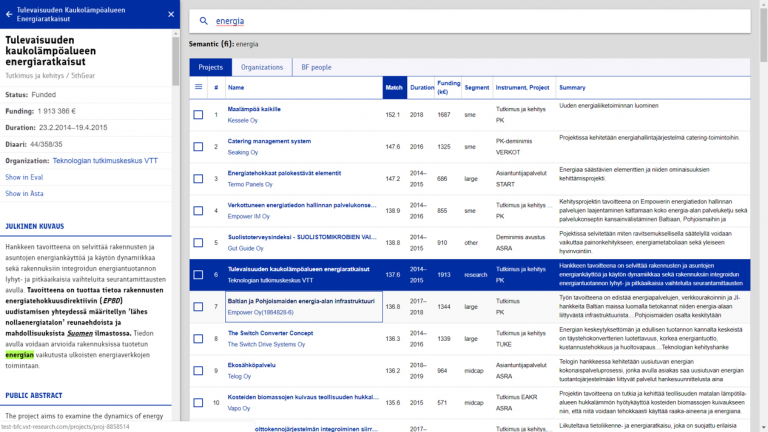Tick checkbox for Kosteiden biomassojen row
The width and height of the screenshot is (768, 432).
point(198,403)
